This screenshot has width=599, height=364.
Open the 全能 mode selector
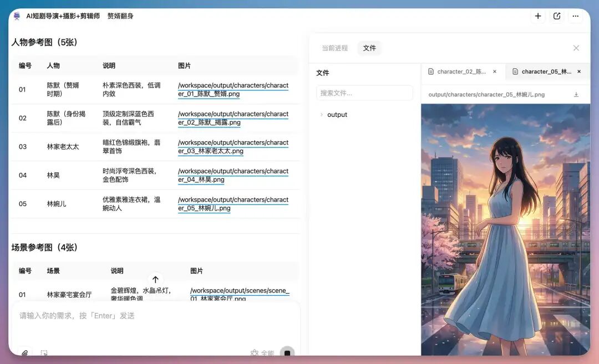click(262, 353)
